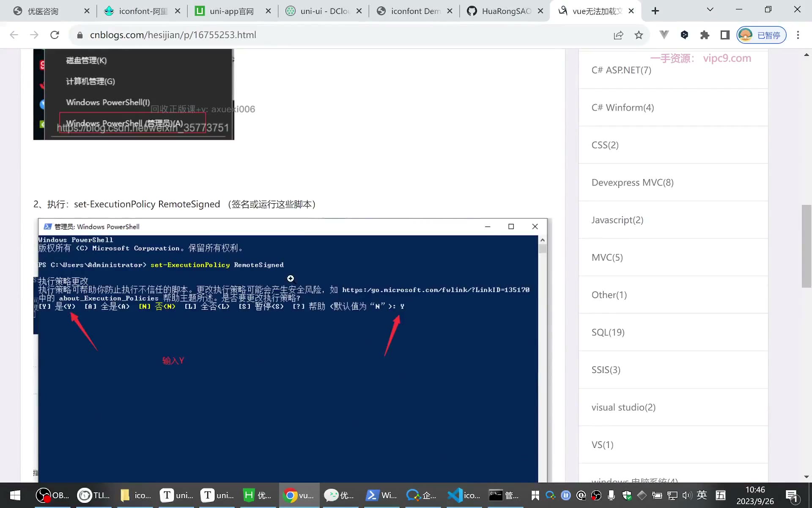Open the Windows notification center

tap(792, 496)
